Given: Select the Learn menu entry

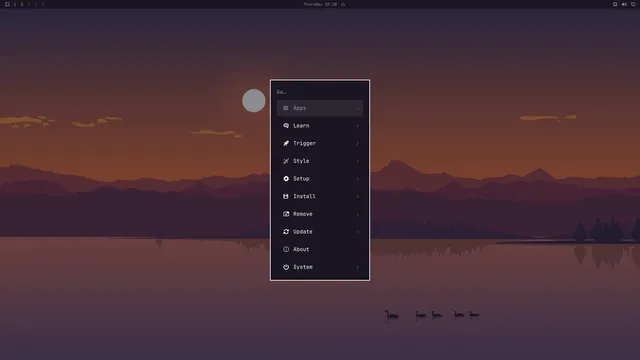Looking at the screenshot, I should 320,126.
